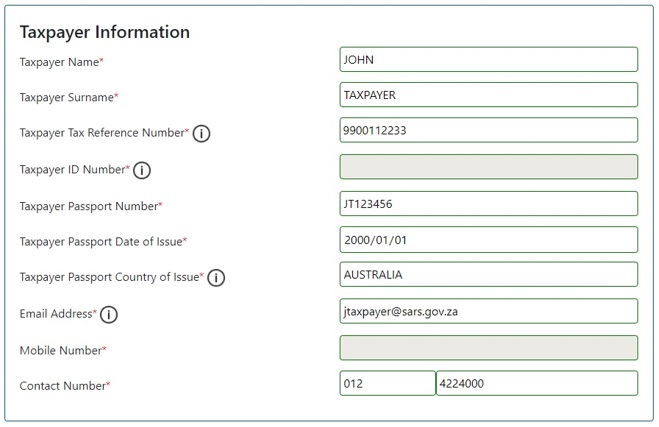Show info for Passport Country of Issue
This screenshot has height=427, width=659.
[216, 278]
